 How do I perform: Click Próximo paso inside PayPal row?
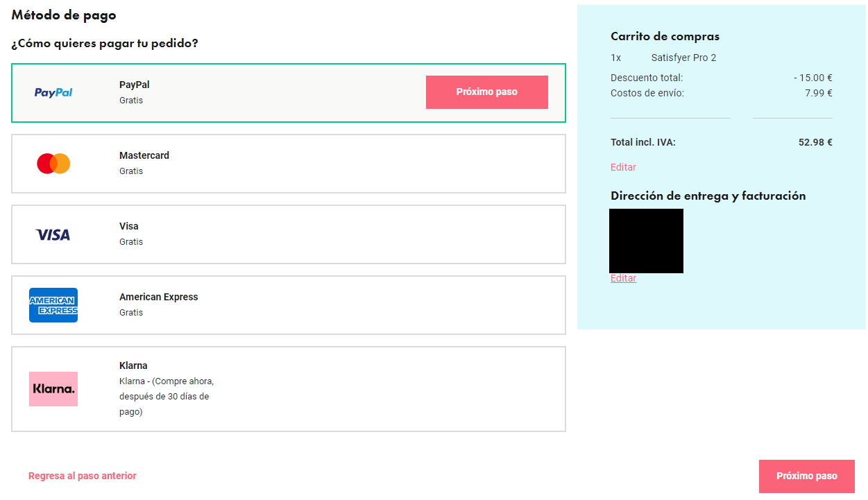pyautogui.click(x=487, y=92)
